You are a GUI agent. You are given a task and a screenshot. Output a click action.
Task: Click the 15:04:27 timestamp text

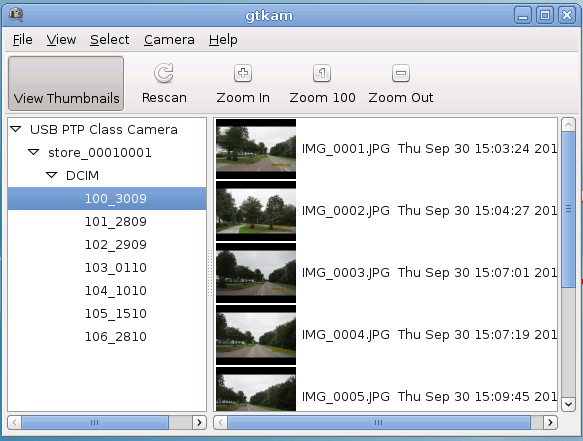502,211
